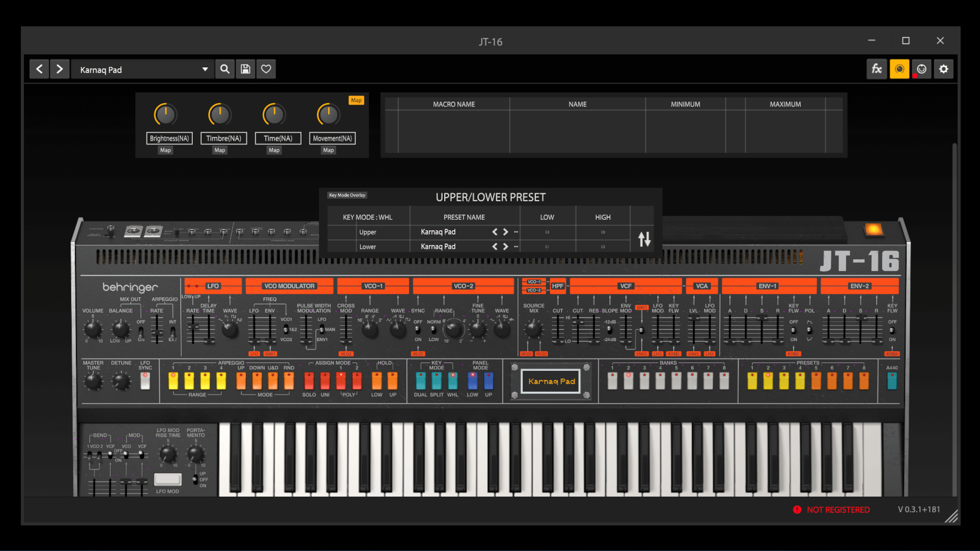Click the Timbre(NA) macro knob
Screen dimensions: 980x551
coord(219,115)
